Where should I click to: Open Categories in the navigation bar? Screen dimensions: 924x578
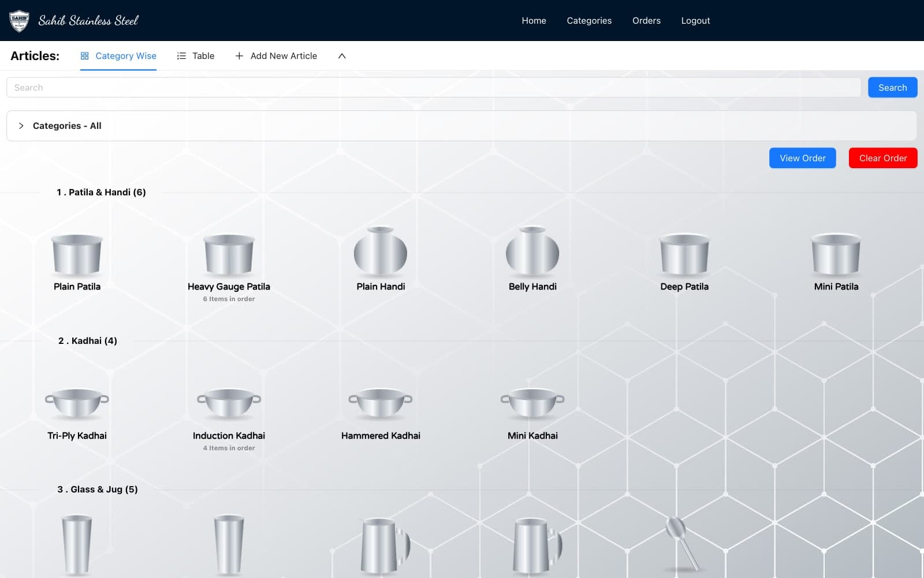coord(589,21)
